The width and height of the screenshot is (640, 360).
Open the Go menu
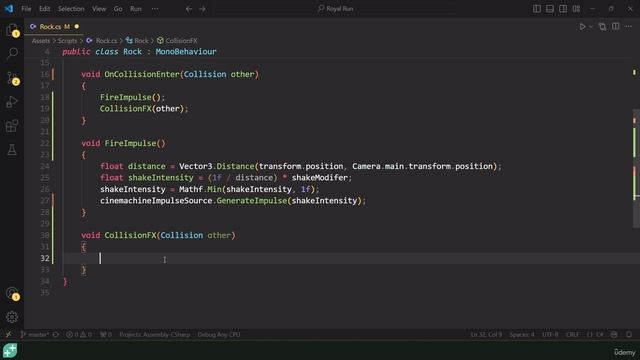coord(118,9)
